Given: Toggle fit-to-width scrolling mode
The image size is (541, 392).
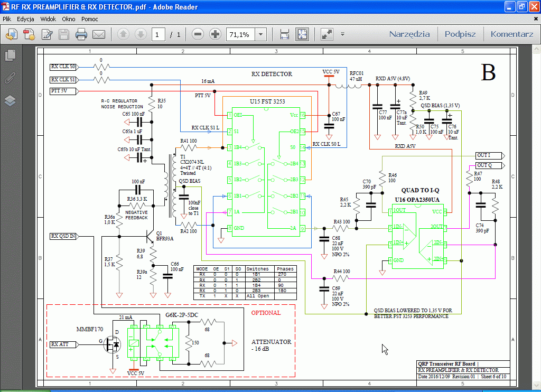Looking at the screenshot, I should [x=285, y=35].
